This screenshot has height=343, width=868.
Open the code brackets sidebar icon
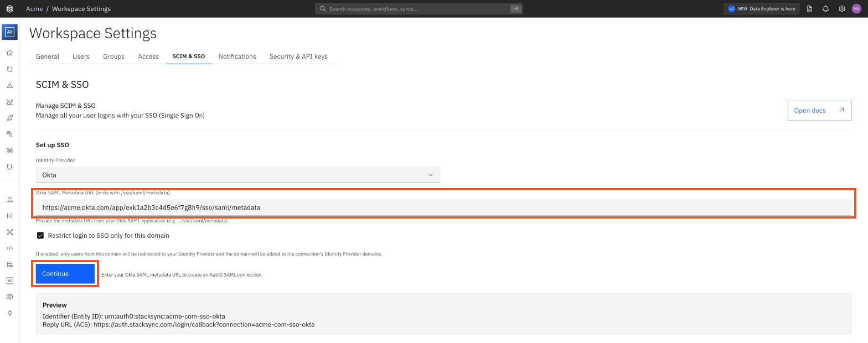[9, 248]
